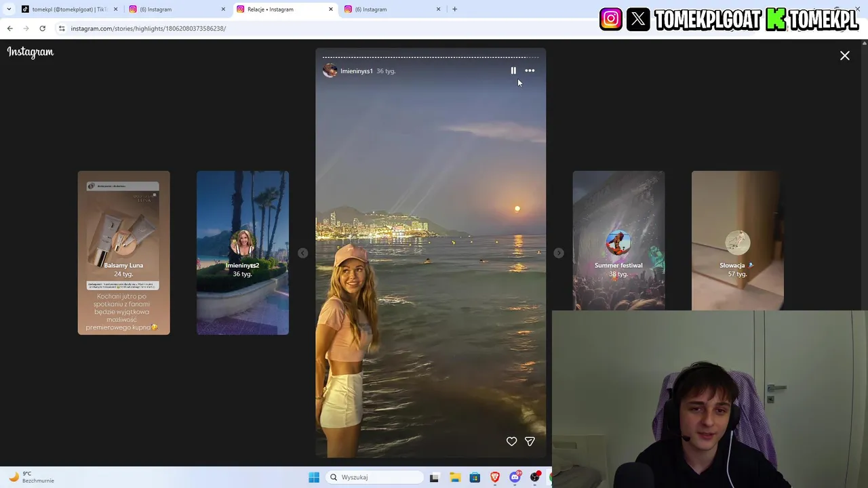Pause the currently playing story
Screen dimensions: 868x488
tap(513, 70)
